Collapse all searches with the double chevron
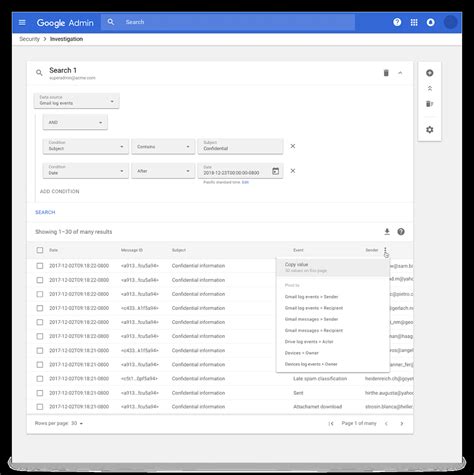Viewport: 474px width, 475px height. tap(429, 88)
